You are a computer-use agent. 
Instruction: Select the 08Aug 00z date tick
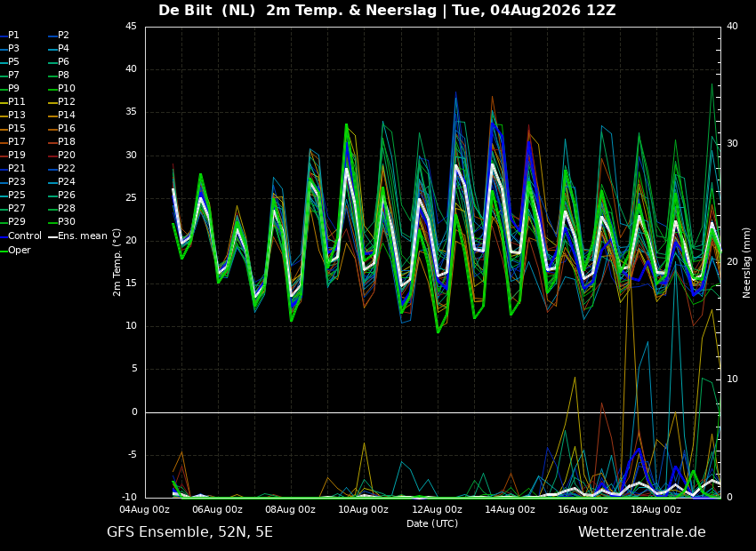pyautogui.click(x=290, y=509)
